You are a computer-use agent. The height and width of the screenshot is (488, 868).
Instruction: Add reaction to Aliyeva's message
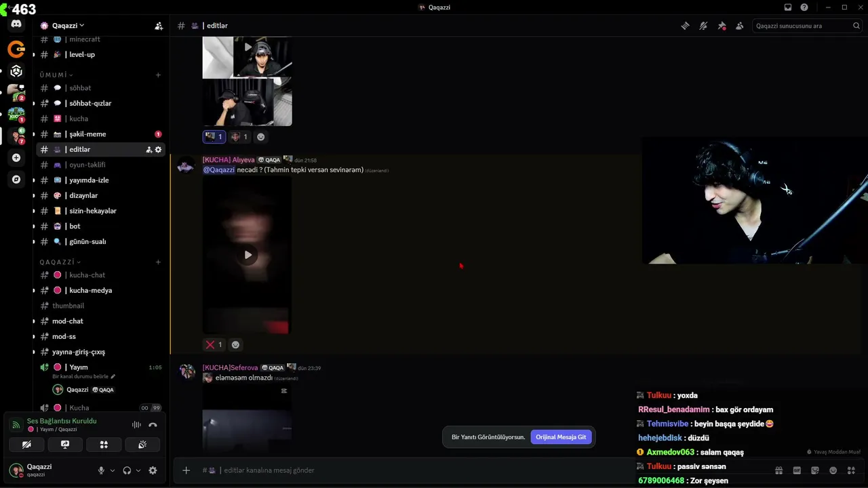(235, 345)
